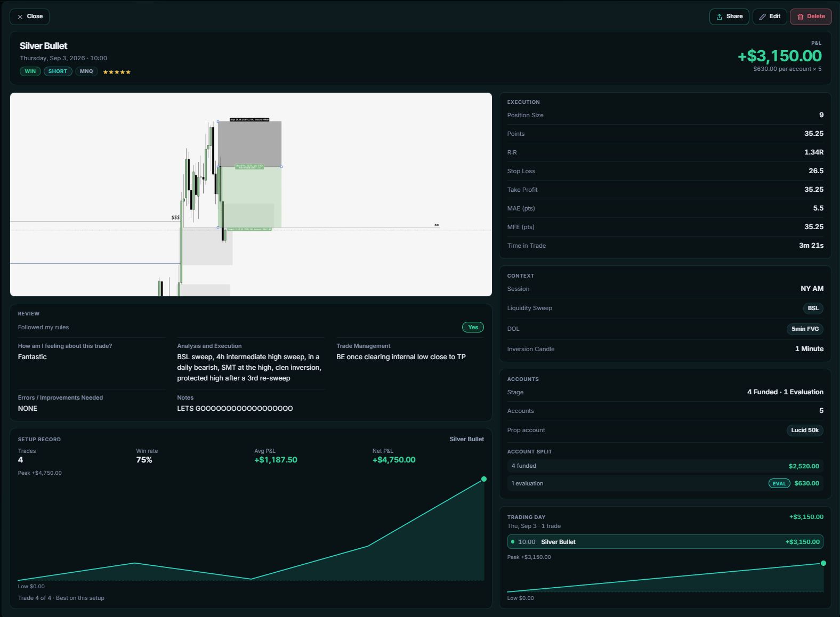Click the 1 evaluation $630.00 row
The image size is (840, 617).
point(665,483)
